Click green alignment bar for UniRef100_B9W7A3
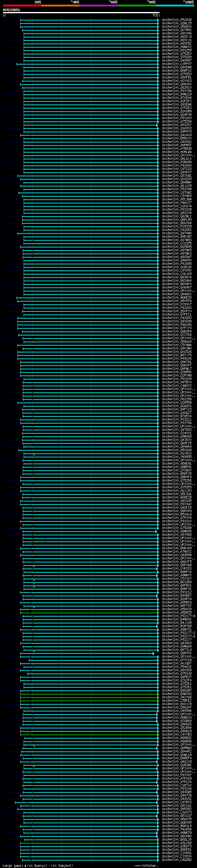This screenshot has width=197, height=868. click(90, 694)
